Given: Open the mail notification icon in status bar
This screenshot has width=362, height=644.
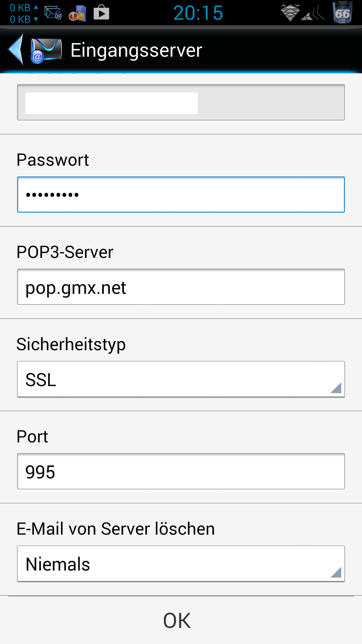Looking at the screenshot, I should click(53, 13).
